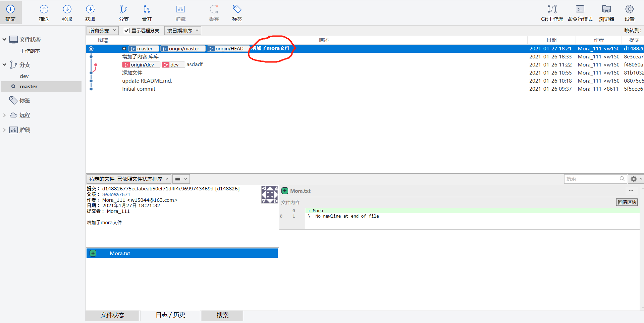Open parent commit link 8e3cea7671
The width and height of the screenshot is (644, 323).
tap(116, 194)
